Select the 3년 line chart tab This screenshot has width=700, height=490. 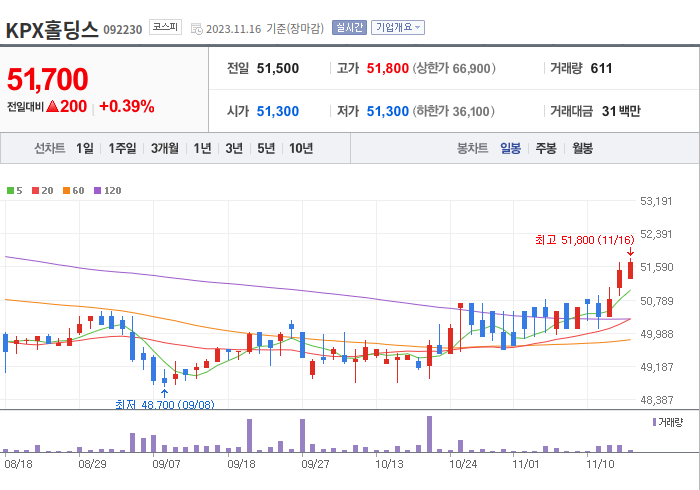click(x=234, y=148)
